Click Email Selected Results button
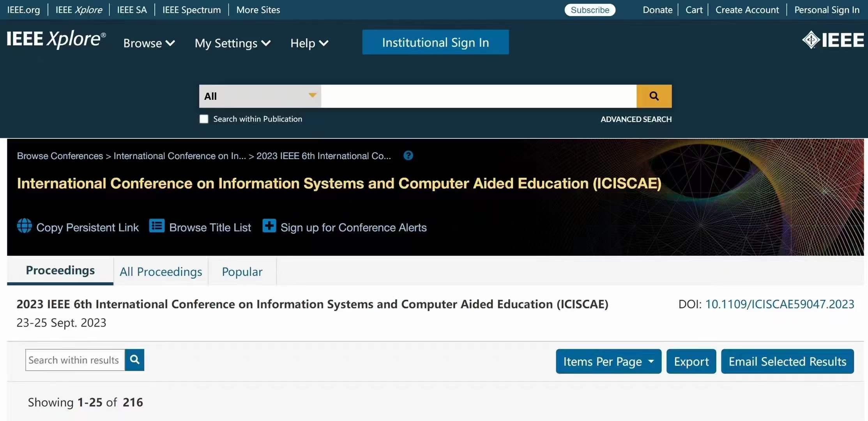This screenshot has height=421, width=868. click(x=787, y=361)
